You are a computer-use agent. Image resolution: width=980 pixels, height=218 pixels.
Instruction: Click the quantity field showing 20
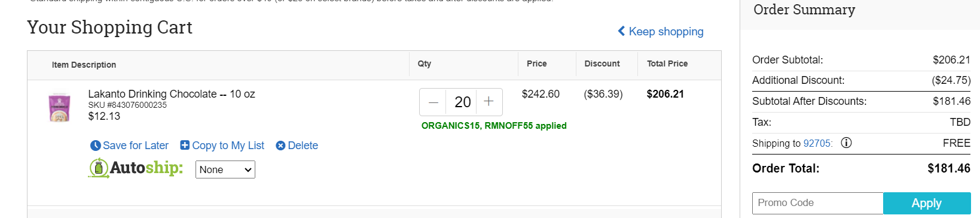click(462, 102)
